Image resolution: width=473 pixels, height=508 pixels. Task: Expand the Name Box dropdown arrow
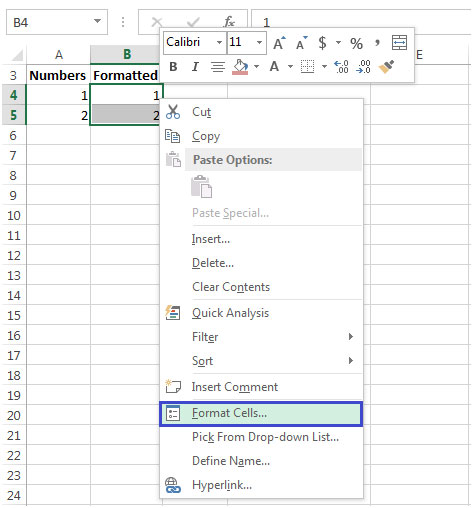[x=97, y=21]
